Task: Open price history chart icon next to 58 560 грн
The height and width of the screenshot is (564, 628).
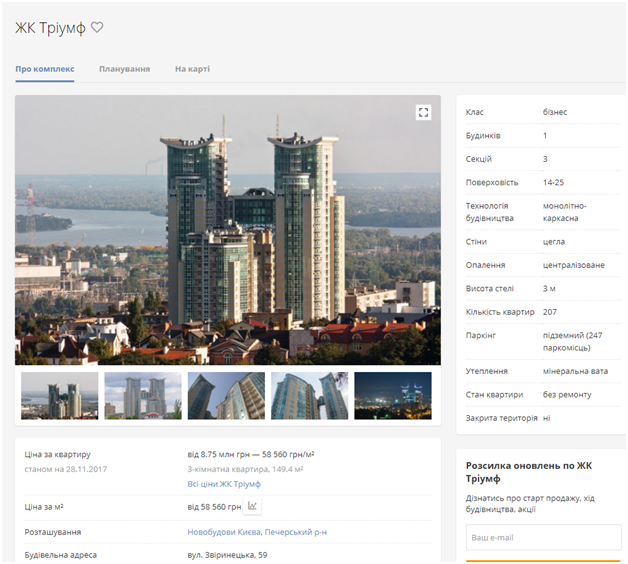Action: click(x=253, y=506)
